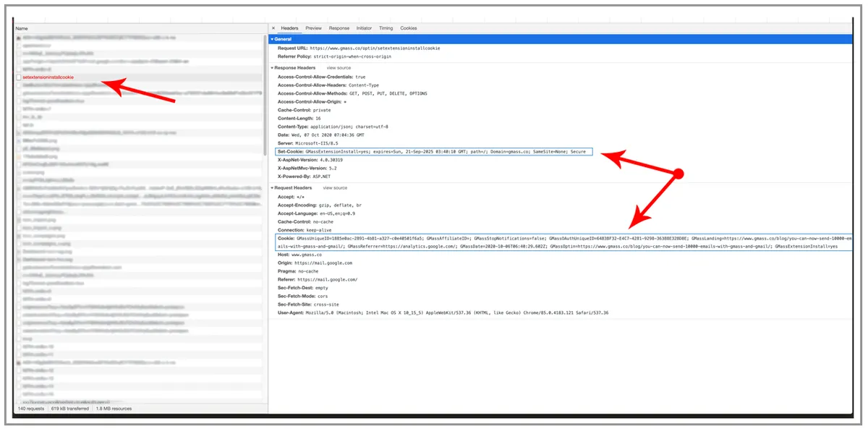Click the Date response header row
Viewport: 868px width, 434px height.
click(321, 135)
